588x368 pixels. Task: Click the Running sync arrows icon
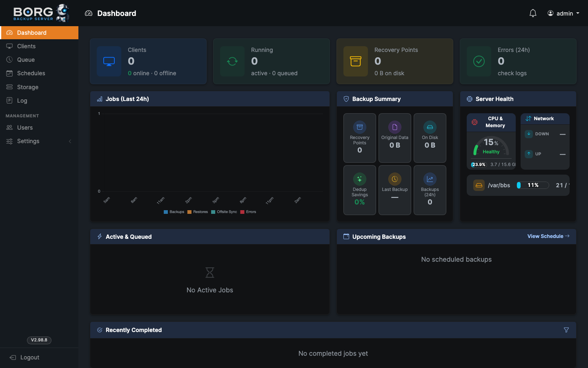click(232, 61)
